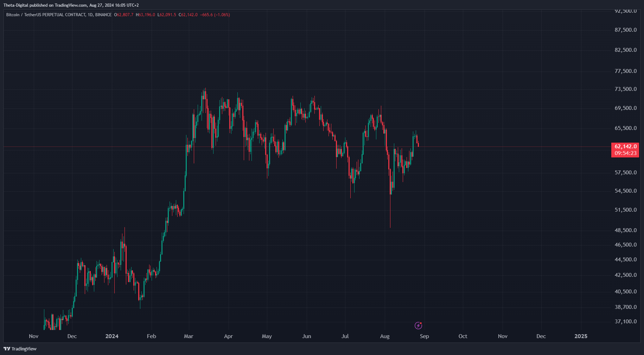Click the 48,500.0 price axis label
Screen dimensions: 644x355
tap(625, 230)
